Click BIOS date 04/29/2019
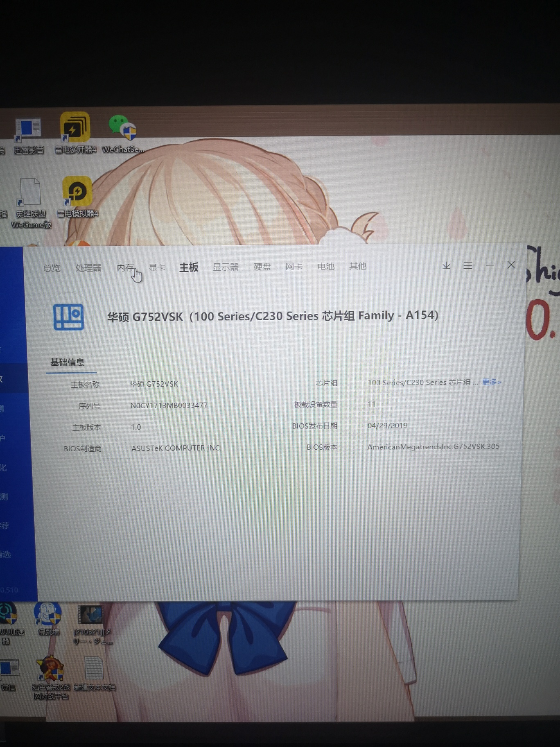560x747 pixels. pyautogui.click(x=387, y=426)
